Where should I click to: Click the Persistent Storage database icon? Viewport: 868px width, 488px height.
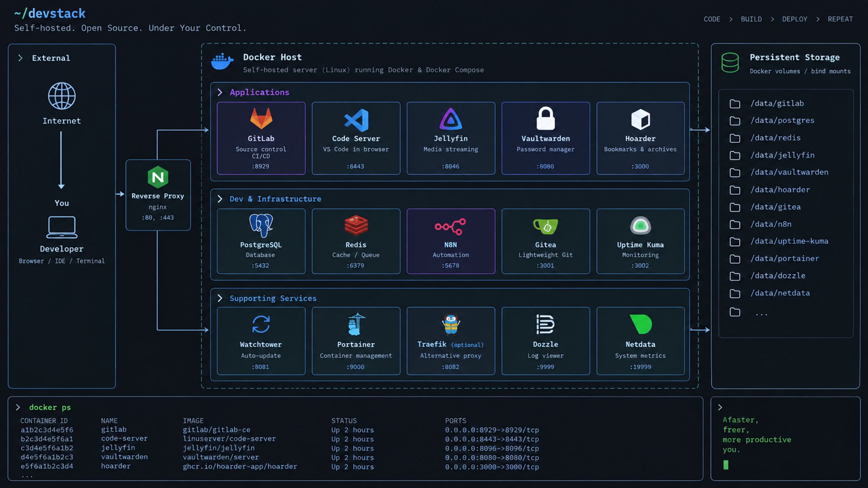point(730,63)
